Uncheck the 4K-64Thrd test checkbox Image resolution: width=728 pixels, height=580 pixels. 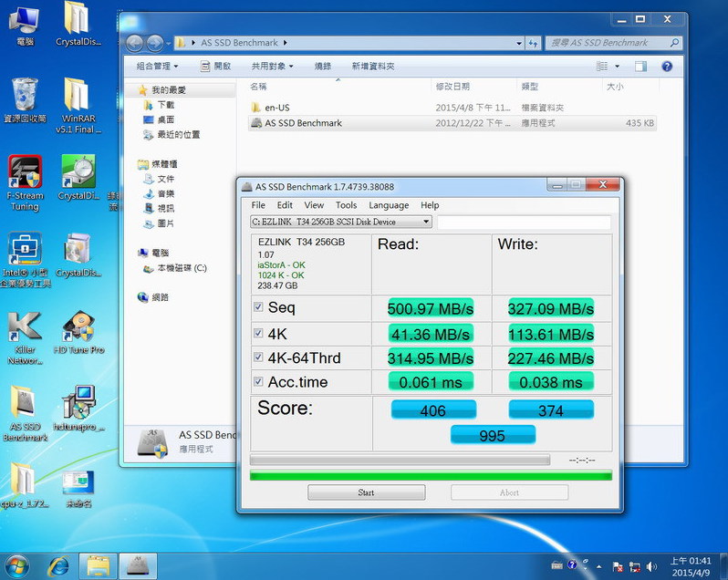pos(258,357)
